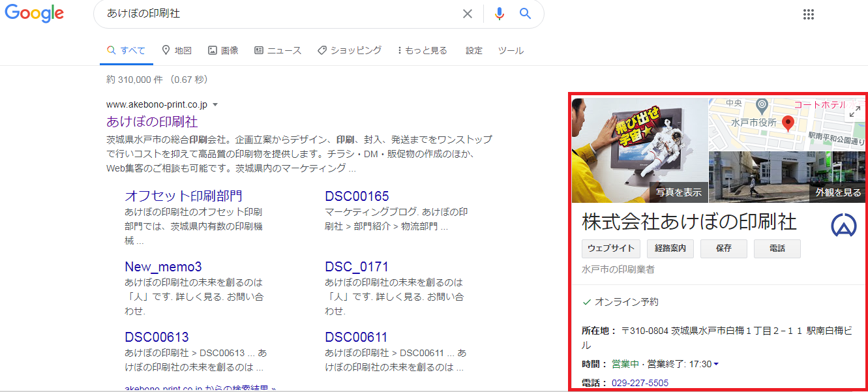Open the DSC00613 sitelink
The width and height of the screenshot is (868, 392).
pos(157,337)
